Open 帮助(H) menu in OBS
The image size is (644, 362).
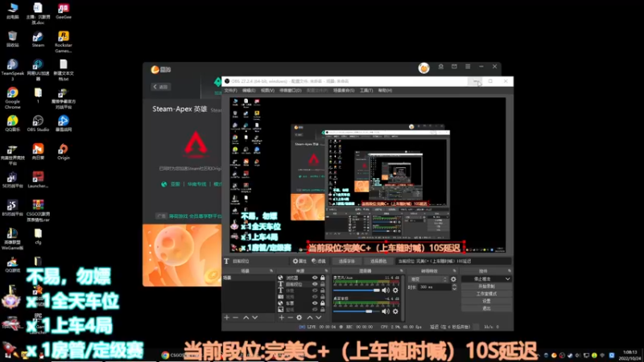pyautogui.click(x=385, y=90)
